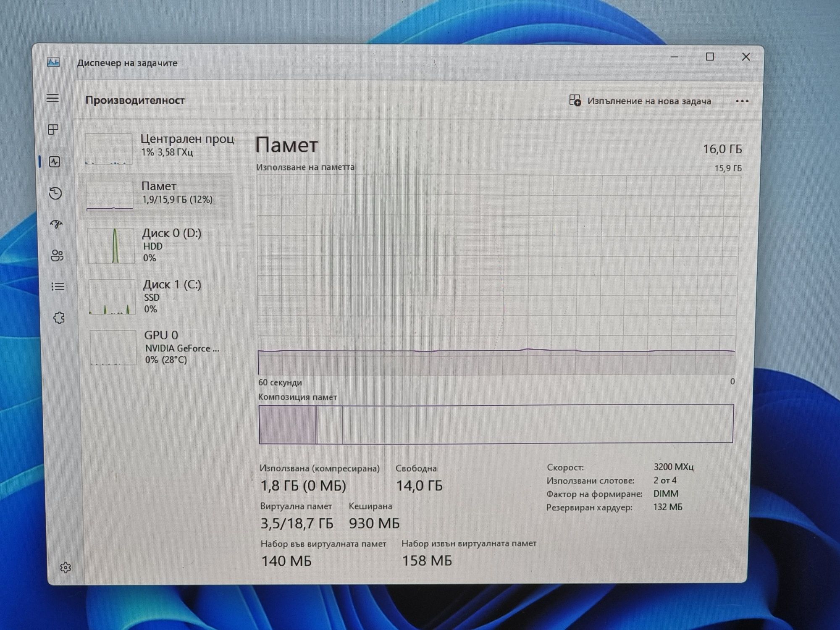Click the '3200 МХц' speed value
840x630 pixels.
click(674, 467)
